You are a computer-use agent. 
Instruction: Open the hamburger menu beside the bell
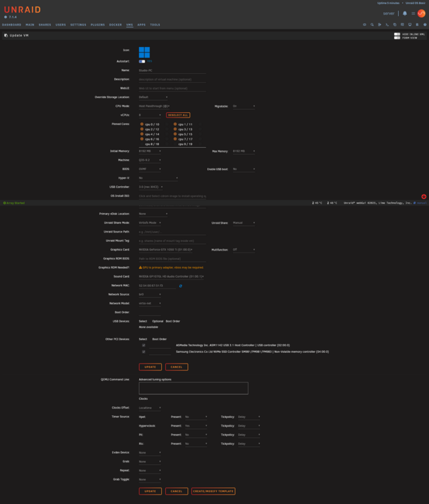(x=414, y=13)
